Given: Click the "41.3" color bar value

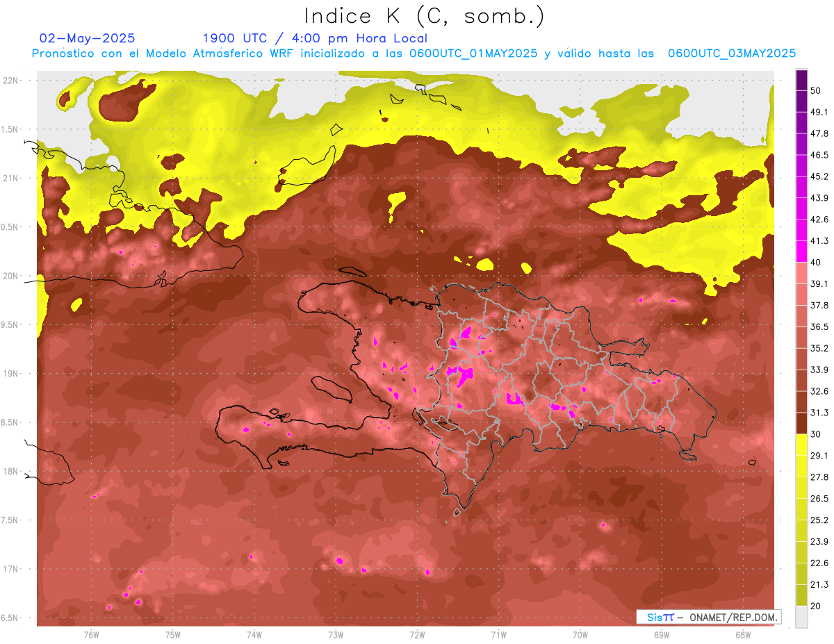Looking at the screenshot, I should point(819,241).
